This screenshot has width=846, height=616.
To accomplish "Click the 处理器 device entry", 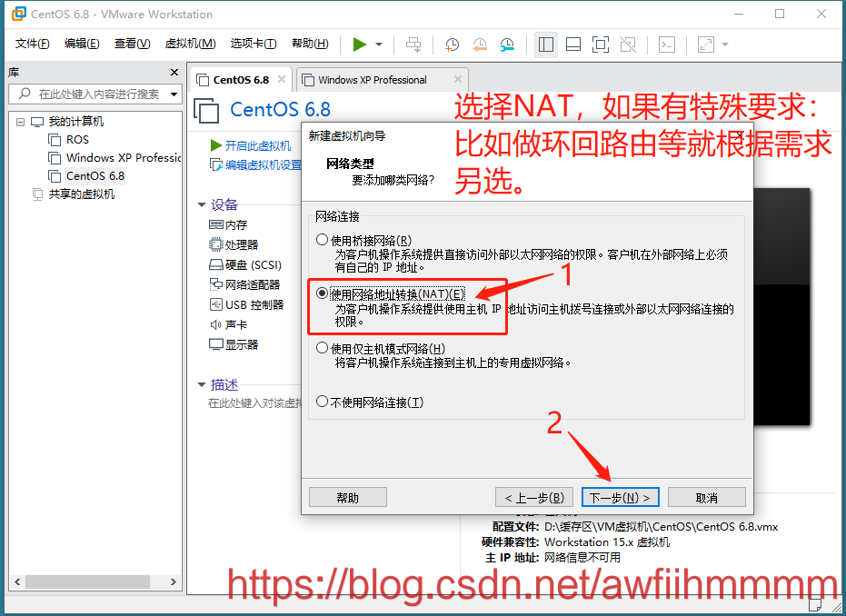I will [x=234, y=244].
